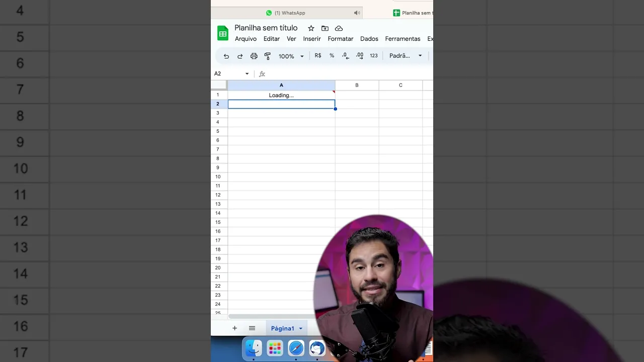Select column A header
Viewport: 644px width, 362px height.
coord(281,85)
